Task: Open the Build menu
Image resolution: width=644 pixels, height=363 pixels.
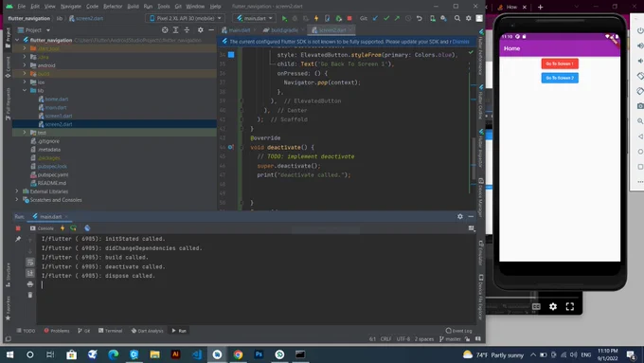Action: (x=133, y=7)
